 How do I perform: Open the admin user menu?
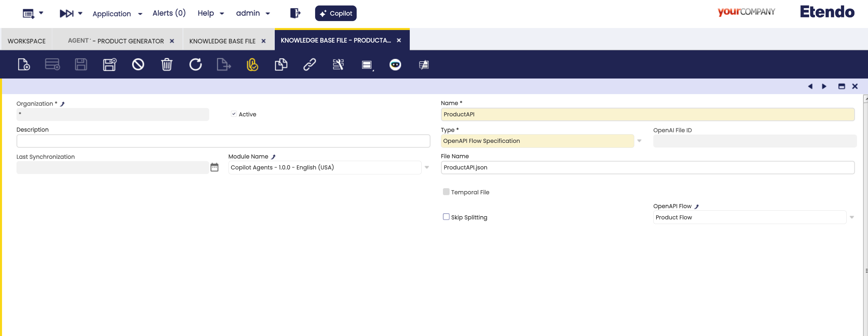253,13
